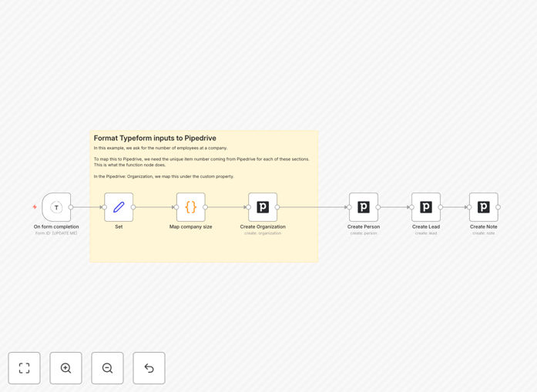
Task: Click the 'On form completion' label
Action: 56,226
